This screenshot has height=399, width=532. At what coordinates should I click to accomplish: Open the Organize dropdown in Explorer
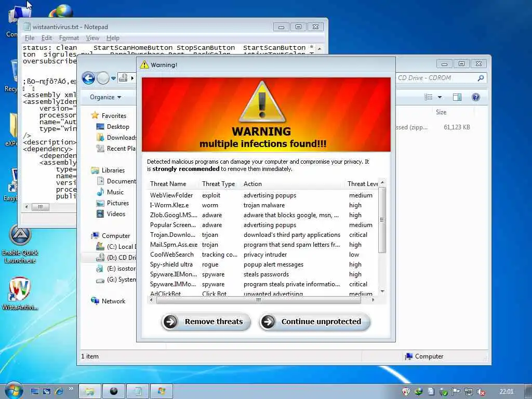click(x=105, y=97)
